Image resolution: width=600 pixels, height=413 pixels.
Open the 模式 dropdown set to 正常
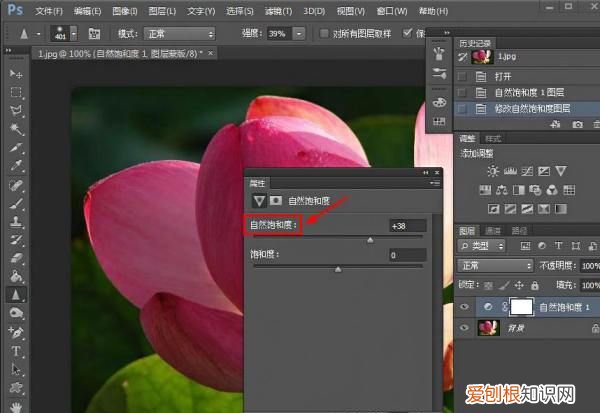point(178,33)
